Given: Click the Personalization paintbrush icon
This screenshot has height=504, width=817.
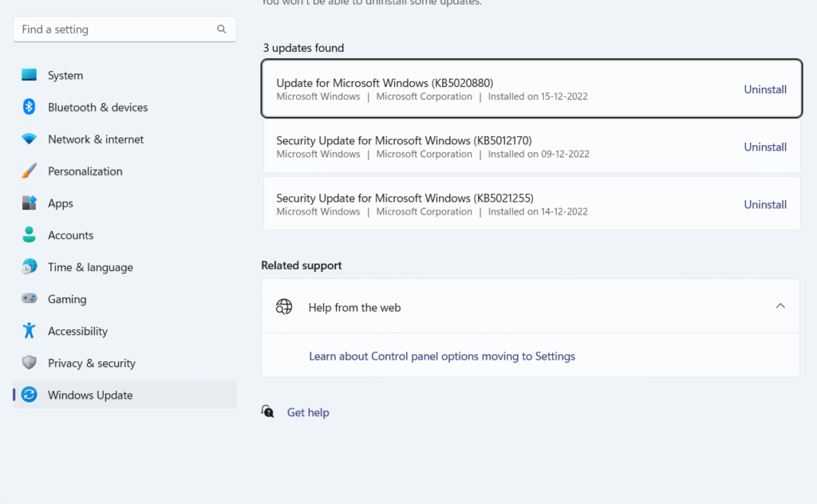Looking at the screenshot, I should pyautogui.click(x=30, y=171).
